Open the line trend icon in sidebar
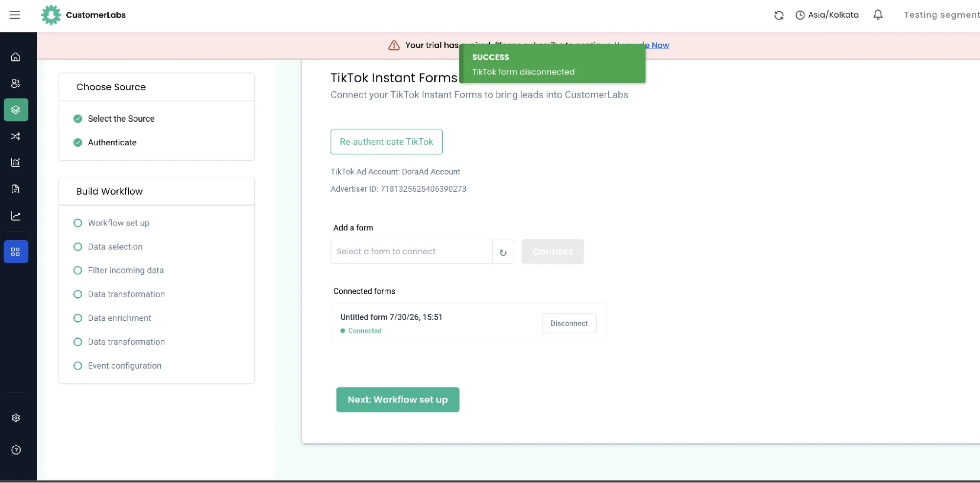 point(16,216)
